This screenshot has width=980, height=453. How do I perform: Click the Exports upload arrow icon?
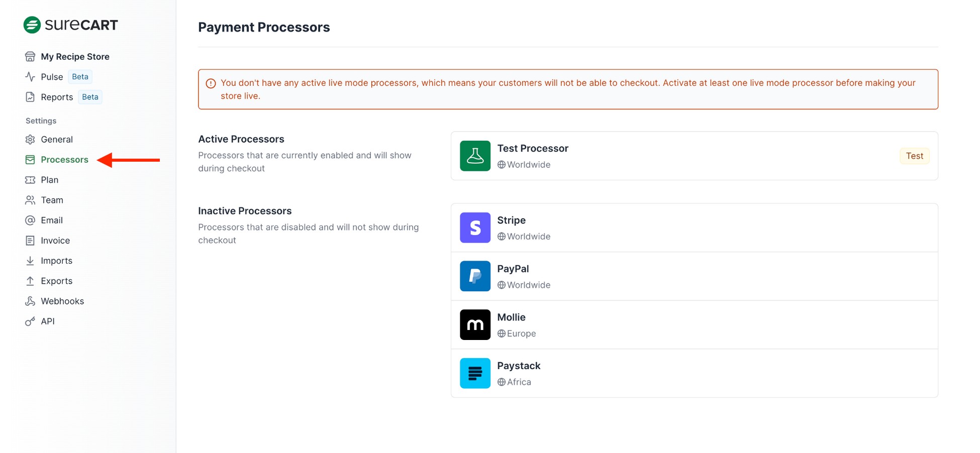pos(30,281)
